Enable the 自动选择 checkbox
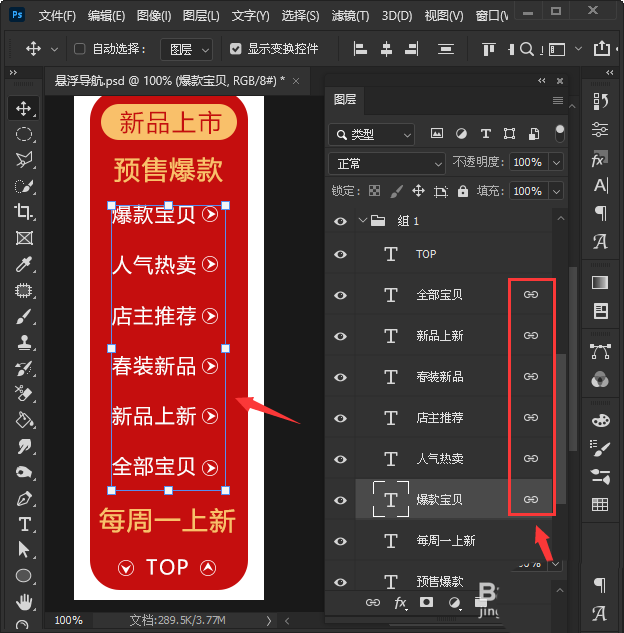This screenshot has width=624, height=633. [x=80, y=49]
